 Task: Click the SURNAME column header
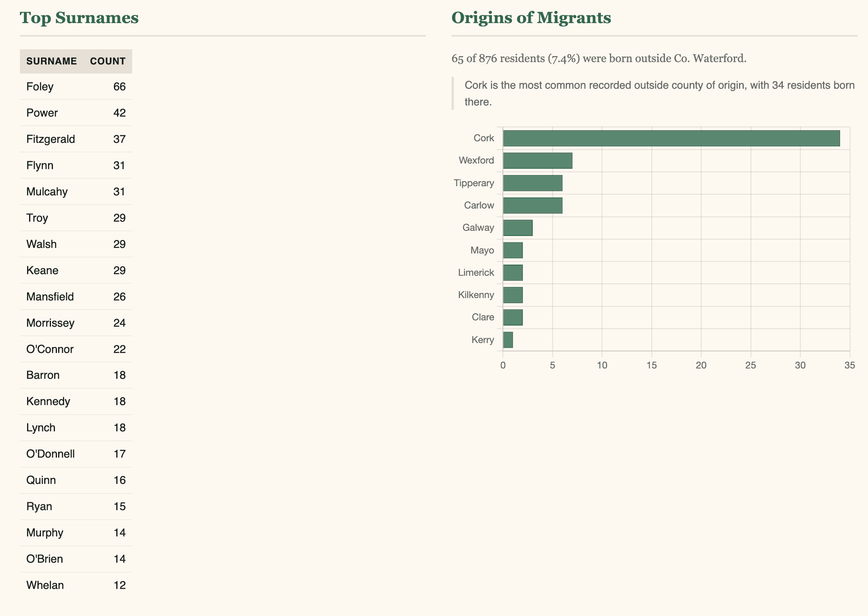51,61
